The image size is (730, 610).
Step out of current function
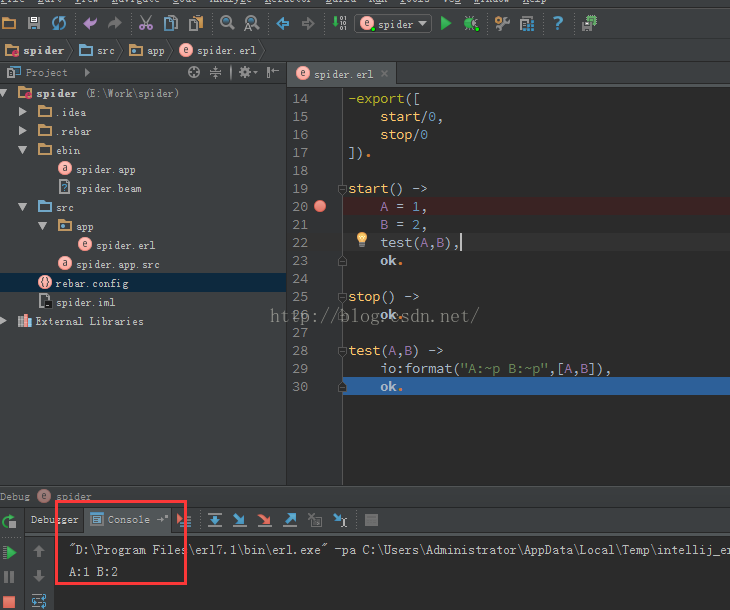point(290,520)
